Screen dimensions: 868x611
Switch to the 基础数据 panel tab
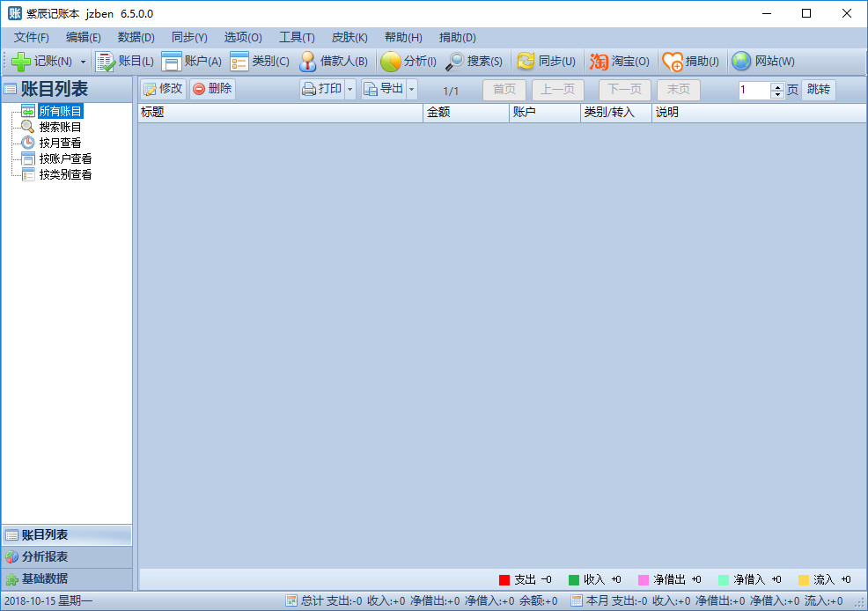(66, 579)
